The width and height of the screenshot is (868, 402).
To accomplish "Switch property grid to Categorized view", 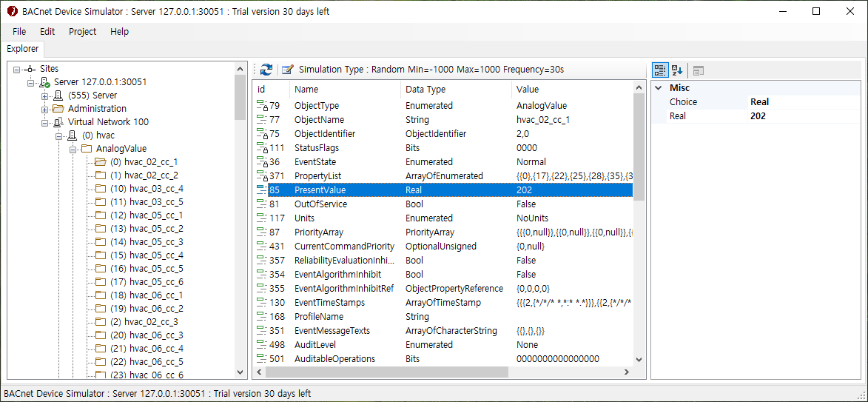I will point(660,70).
